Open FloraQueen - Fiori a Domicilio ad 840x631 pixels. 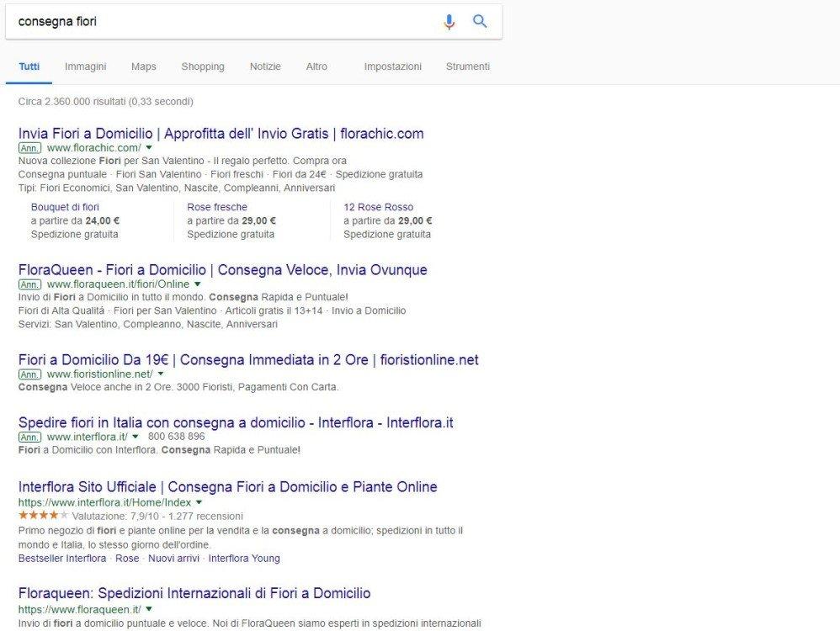tap(223, 269)
